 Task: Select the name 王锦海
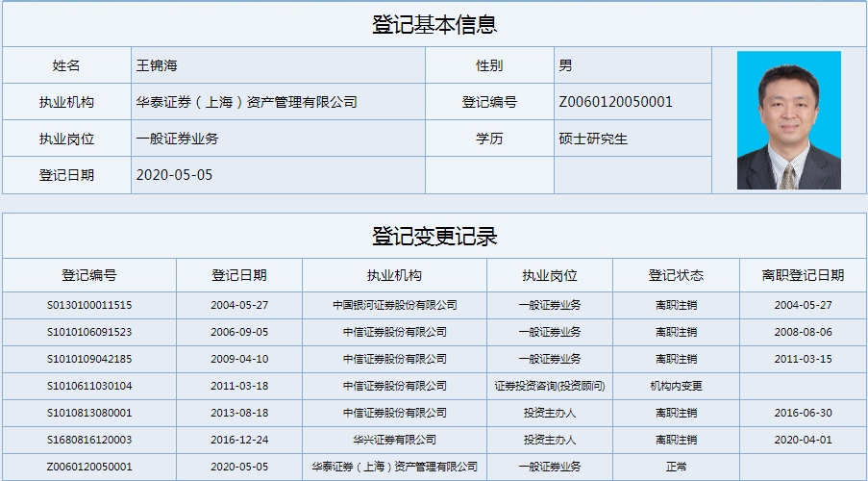[x=157, y=65]
